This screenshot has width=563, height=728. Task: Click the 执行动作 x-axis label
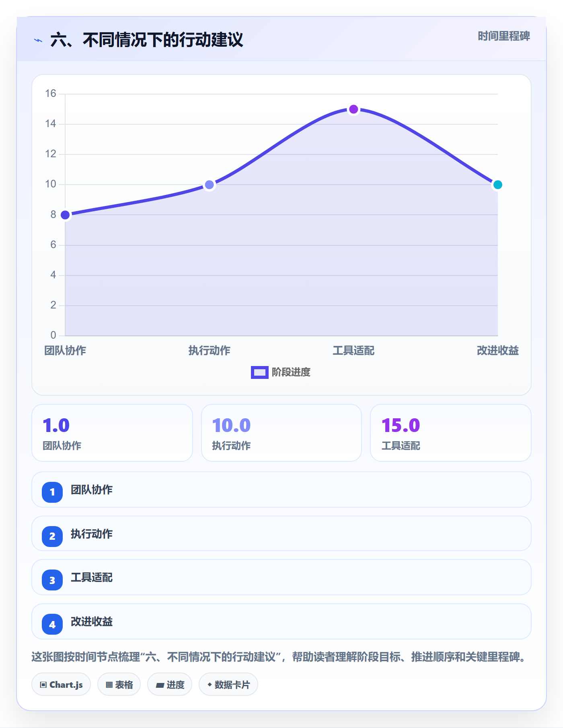209,351
